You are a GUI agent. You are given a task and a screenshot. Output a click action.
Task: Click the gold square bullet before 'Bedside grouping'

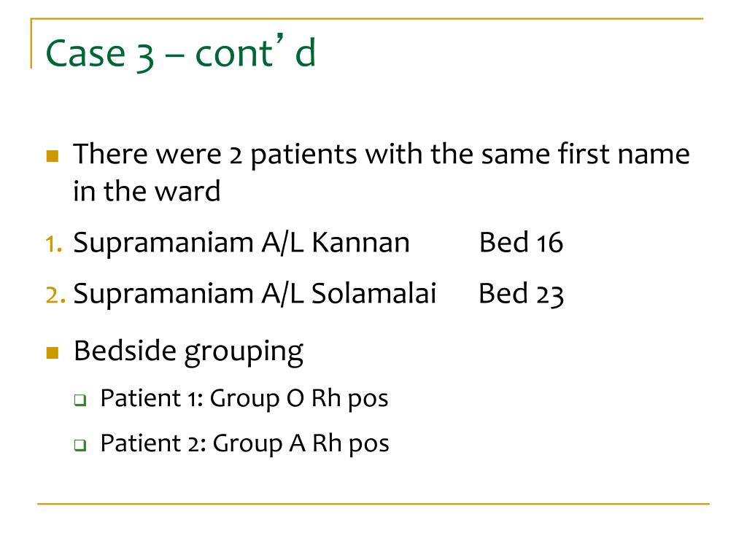(x=53, y=353)
